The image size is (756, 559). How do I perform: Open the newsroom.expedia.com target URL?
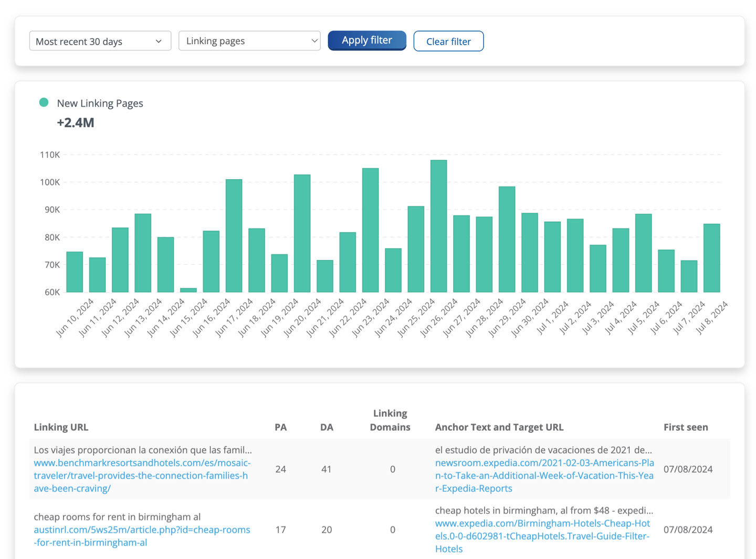pos(544,475)
